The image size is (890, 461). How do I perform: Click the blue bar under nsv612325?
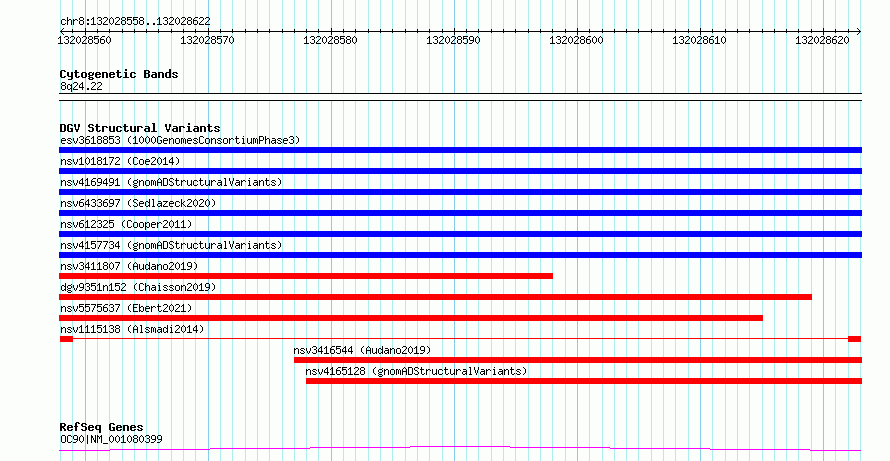pos(460,234)
